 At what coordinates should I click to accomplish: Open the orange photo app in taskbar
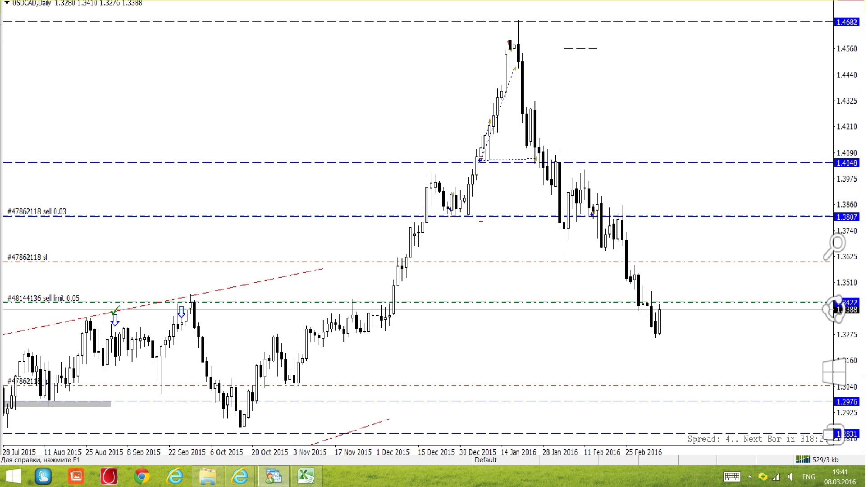[x=76, y=476]
